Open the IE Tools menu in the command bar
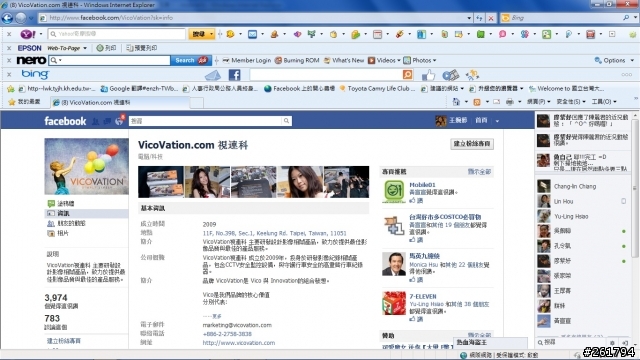This screenshot has width=640, height=360. point(604,102)
